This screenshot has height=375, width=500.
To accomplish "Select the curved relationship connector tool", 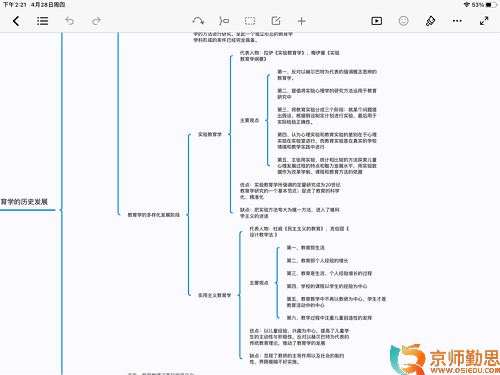I will pyautogui.click(x=198, y=21).
